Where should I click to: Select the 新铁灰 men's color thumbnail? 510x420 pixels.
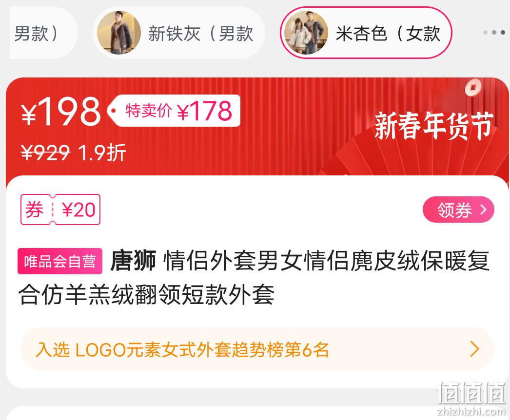[119, 33]
